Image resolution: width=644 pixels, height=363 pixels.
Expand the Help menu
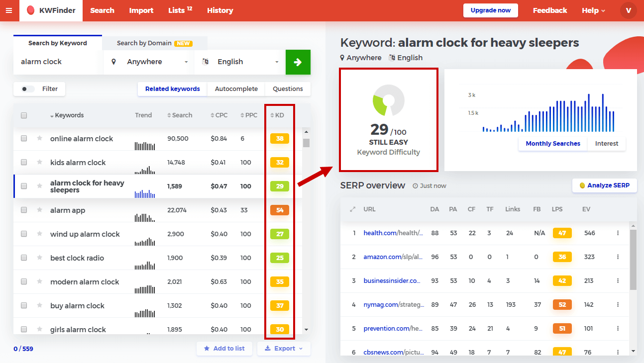pos(593,10)
